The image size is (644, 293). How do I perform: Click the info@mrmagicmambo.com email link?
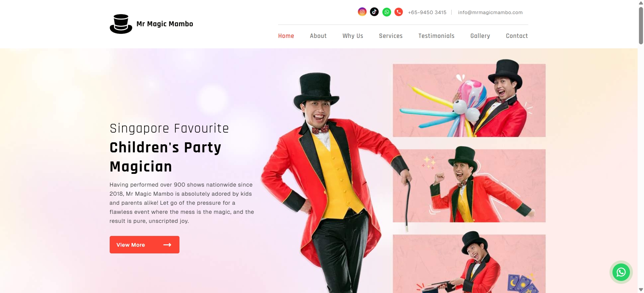pos(490,12)
